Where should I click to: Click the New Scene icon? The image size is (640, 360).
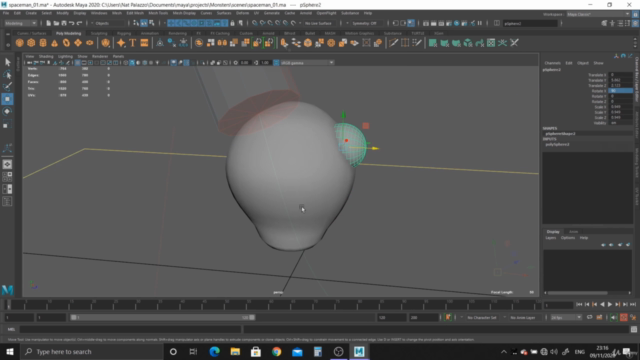pyautogui.click(x=48, y=23)
